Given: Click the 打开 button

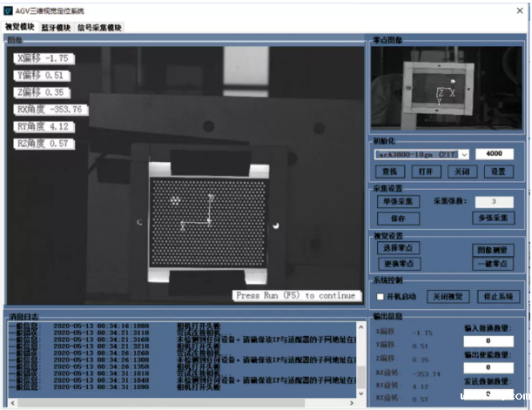Looking at the screenshot, I should 425,171.
